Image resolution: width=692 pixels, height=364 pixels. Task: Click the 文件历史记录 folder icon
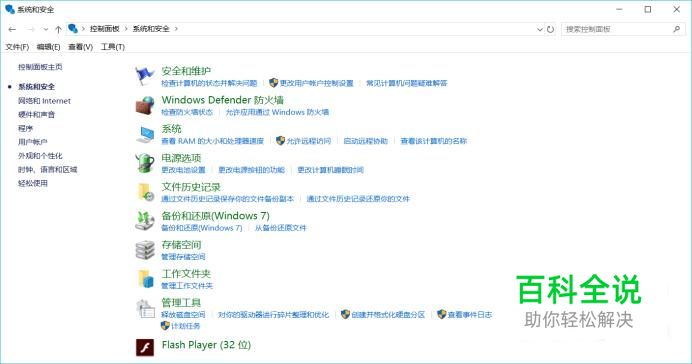(145, 192)
